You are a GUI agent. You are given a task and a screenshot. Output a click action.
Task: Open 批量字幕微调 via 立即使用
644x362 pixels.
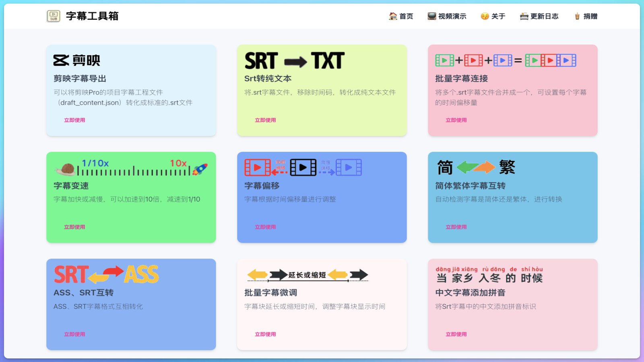click(265, 334)
